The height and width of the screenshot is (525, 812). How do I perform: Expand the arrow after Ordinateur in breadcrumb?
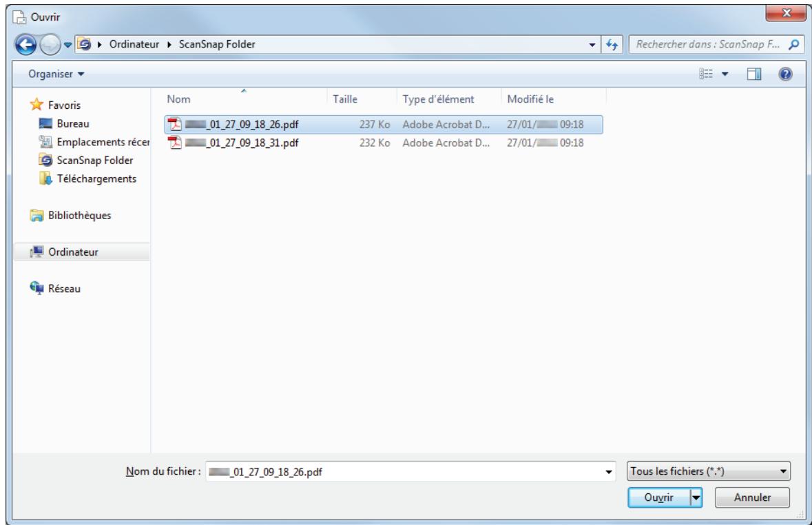pyautogui.click(x=169, y=45)
